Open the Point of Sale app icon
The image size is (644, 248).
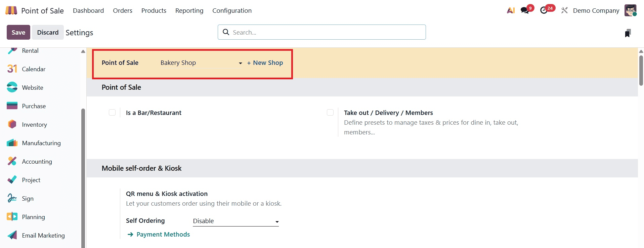click(11, 10)
